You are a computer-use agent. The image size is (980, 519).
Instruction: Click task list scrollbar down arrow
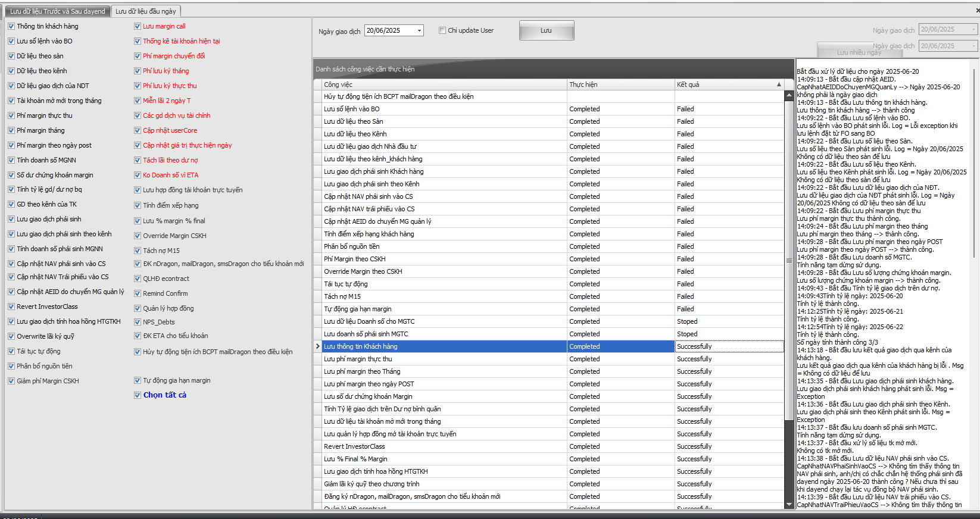[x=789, y=505]
